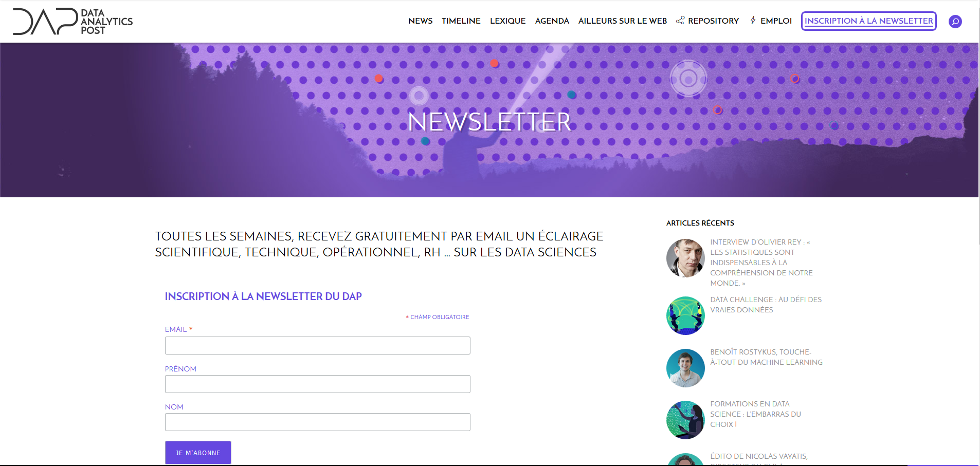Viewport: 980px width, 466px height.
Task: Focus the Nom input field
Action: pyautogui.click(x=317, y=422)
